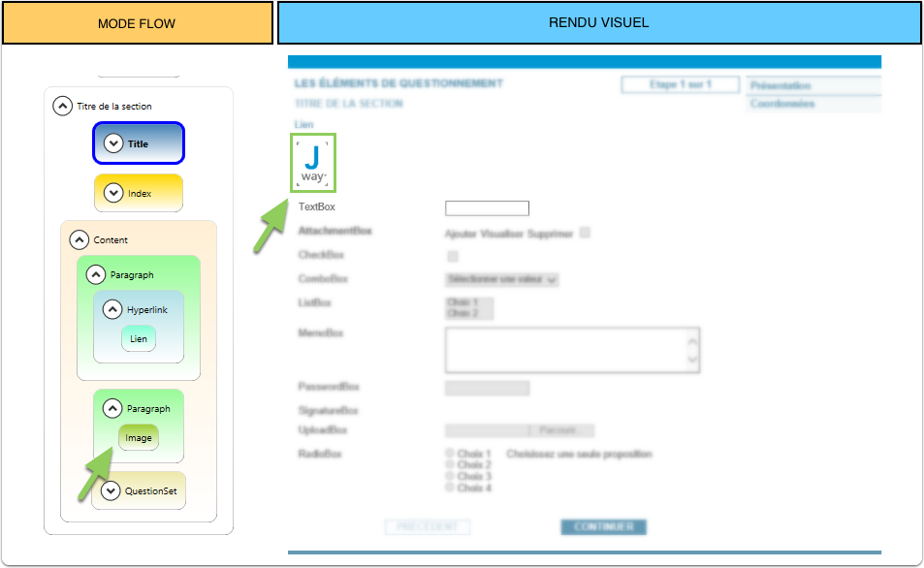Click the CONTINUER button

click(x=603, y=527)
